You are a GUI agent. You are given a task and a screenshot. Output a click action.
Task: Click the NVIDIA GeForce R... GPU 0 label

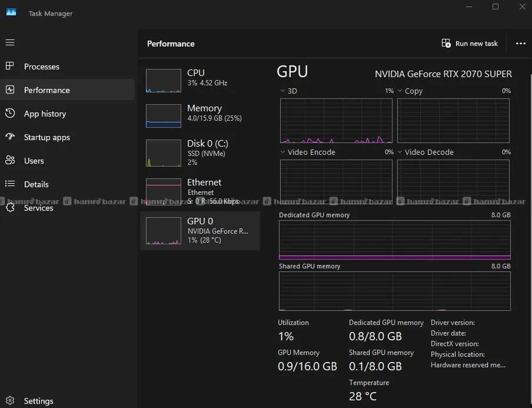(218, 231)
